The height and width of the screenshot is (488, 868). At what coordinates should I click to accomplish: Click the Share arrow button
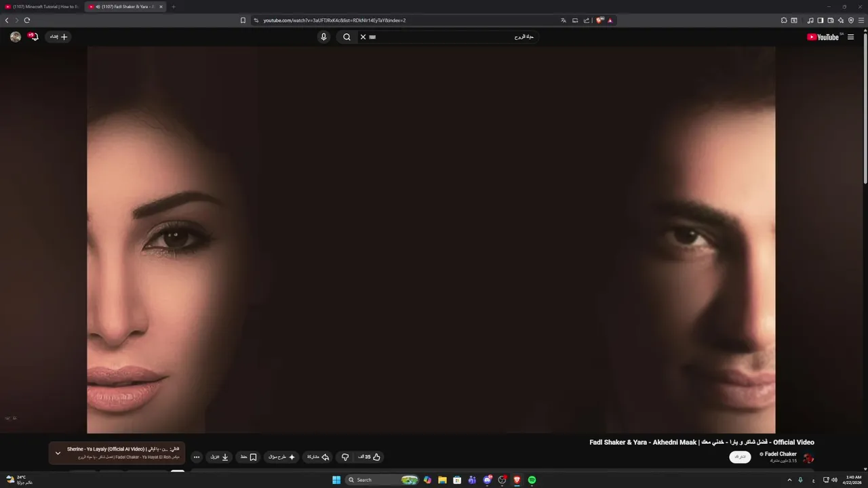click(x=318, y=457)
